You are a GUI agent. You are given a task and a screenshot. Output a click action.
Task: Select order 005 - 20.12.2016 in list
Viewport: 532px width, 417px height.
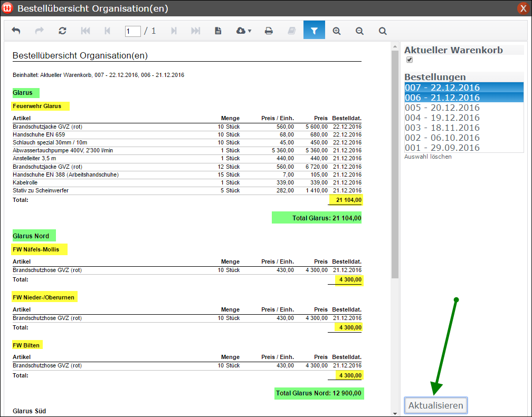click(x=442, y=108)
